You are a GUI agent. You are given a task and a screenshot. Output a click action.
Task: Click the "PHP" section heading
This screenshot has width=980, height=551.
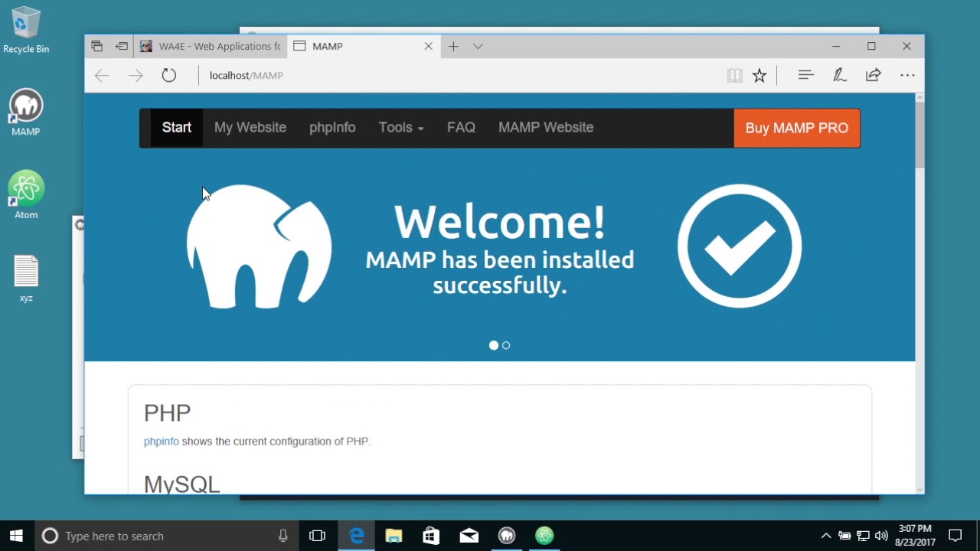click(167, 413)
